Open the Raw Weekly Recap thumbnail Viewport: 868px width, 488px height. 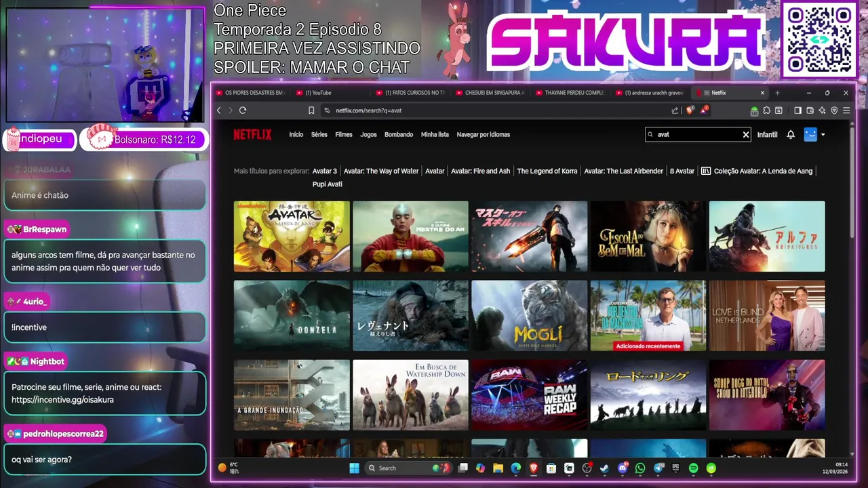(530, 395)
